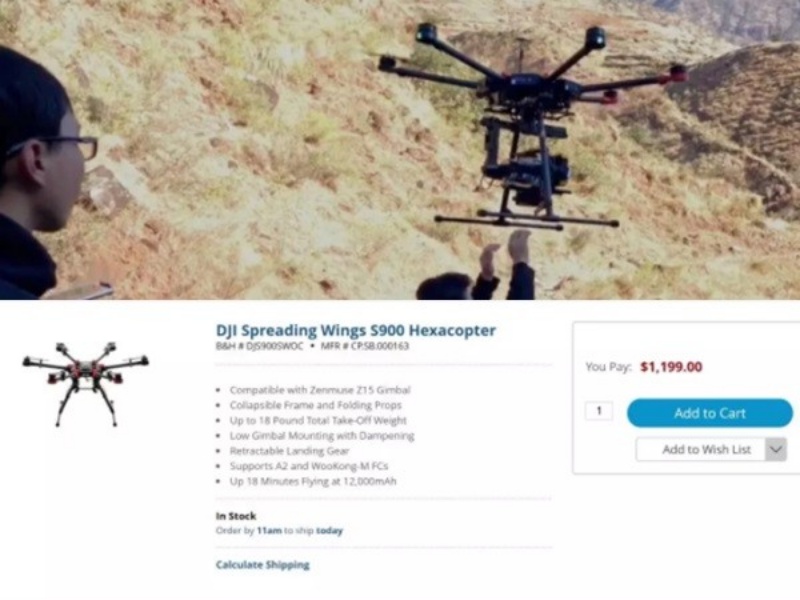Click the 'Compatible with Zenmuse Z15 Gimbal' bullet
800x600 pixels.
click(320, 390)
